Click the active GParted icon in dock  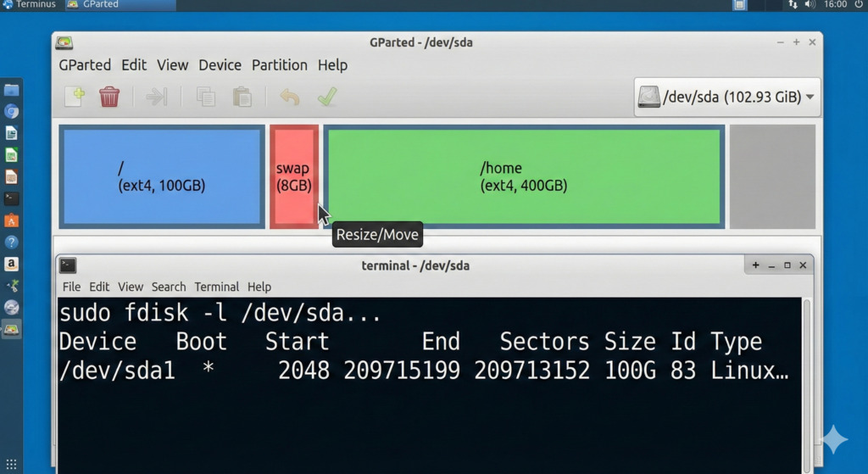[11, 330]
